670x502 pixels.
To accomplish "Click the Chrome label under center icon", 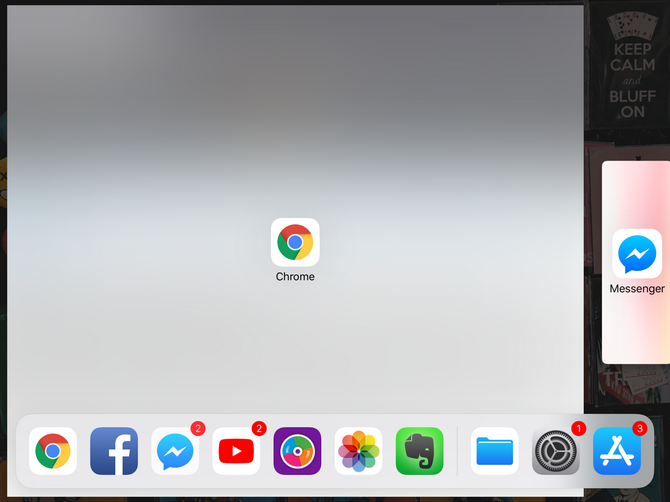I will (x=295, y=277).
